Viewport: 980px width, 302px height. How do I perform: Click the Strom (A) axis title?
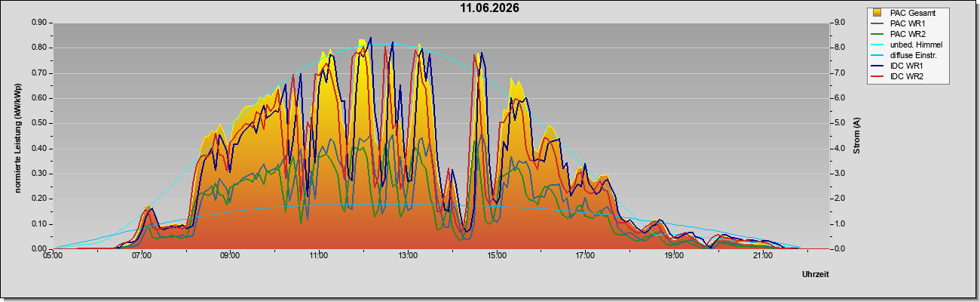pyautogui.click(x=856, y=136)
